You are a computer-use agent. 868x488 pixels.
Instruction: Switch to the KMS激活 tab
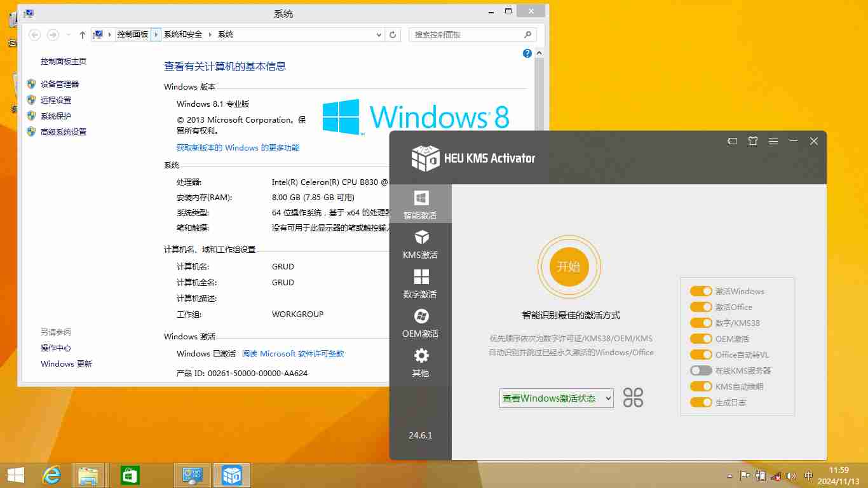(x=420, y=244)
